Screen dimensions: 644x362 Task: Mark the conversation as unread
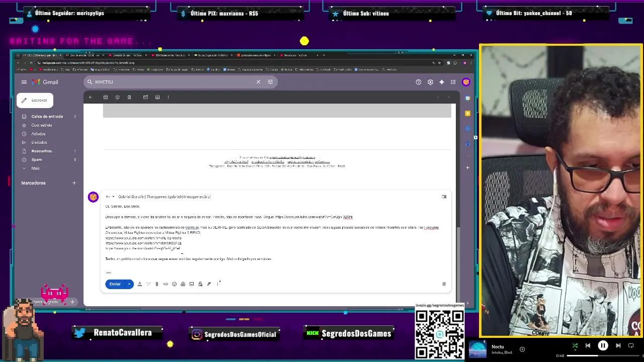pyautogui.click(x=145, y=97)
